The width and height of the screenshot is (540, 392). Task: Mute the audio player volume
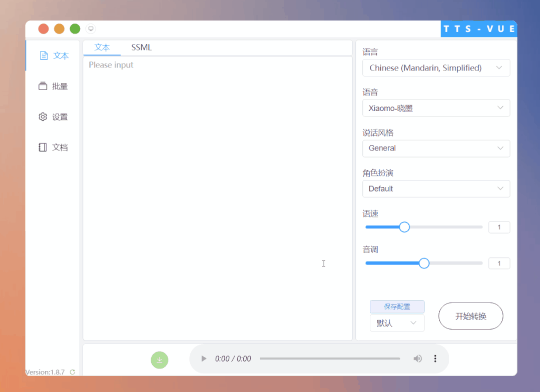[418, 358]
